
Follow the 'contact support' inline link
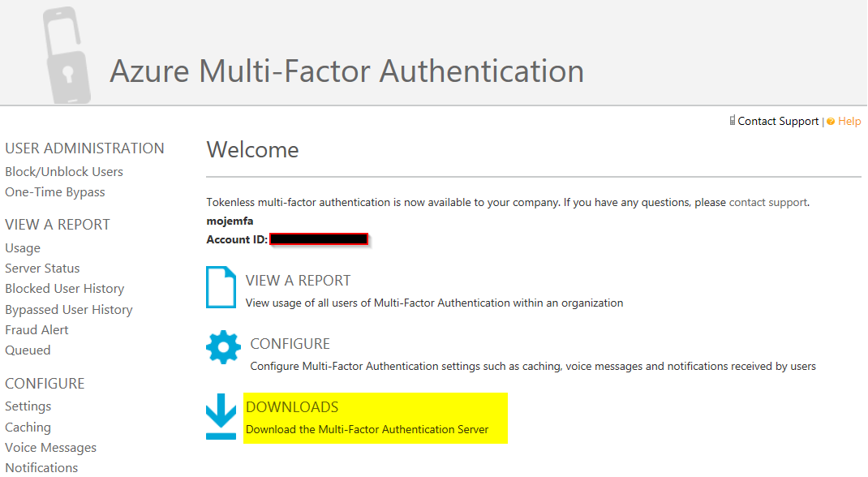(x=767, y=203)
